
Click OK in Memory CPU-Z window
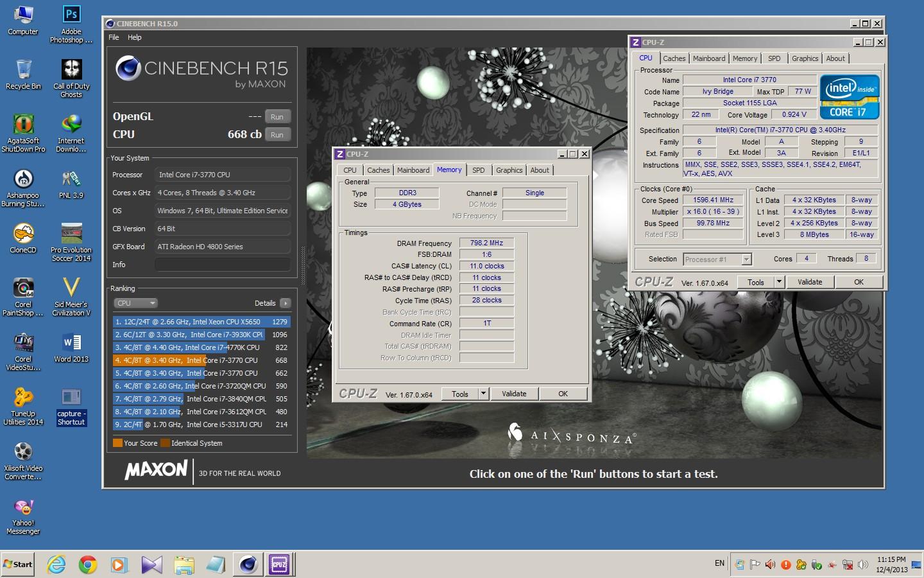[x=563, y=394]
